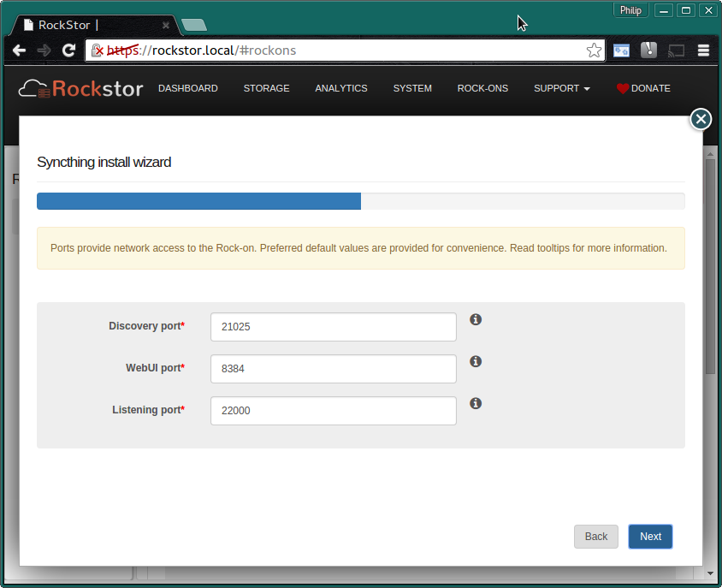Click the "Syncthing install wizard" heading
The height and width of the screenshot is (588, 722).
click(x=104, y=163)
